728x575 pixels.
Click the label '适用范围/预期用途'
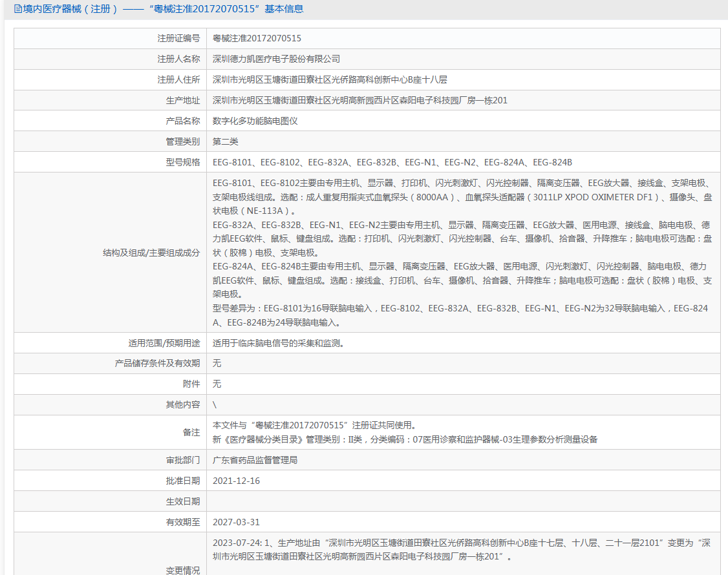pos(164,344)
